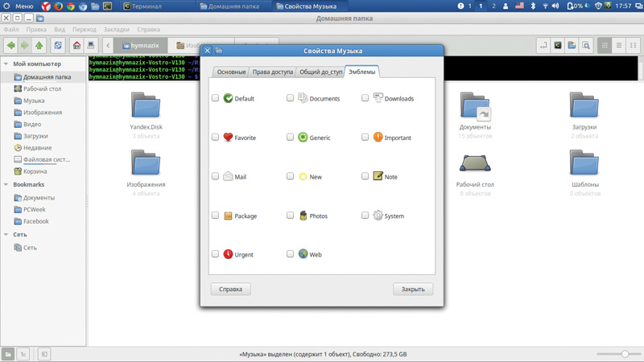Create a new folder via toolbar icon

(x=572, y=46)
